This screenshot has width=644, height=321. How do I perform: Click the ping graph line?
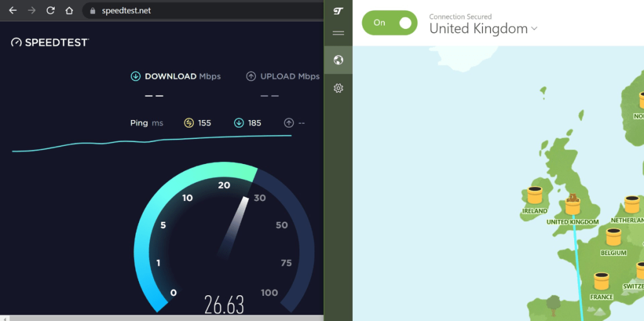pos(152,142)
